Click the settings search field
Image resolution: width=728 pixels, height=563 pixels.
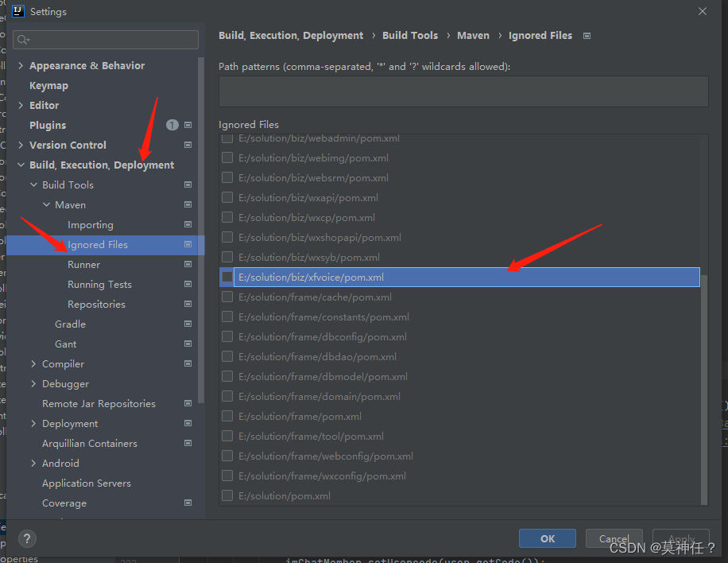coord(106,40)
